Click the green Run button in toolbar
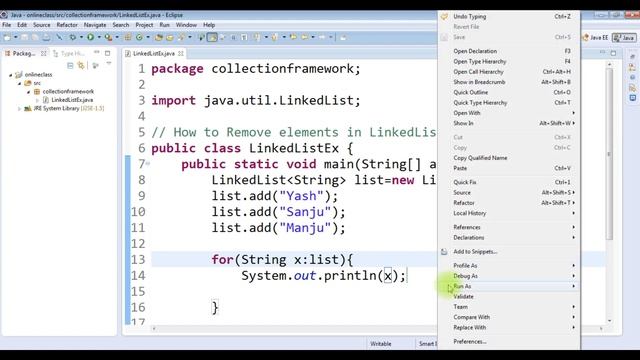Image resolution: width=640 pixels, height=360 pixels. pos(90,38)
